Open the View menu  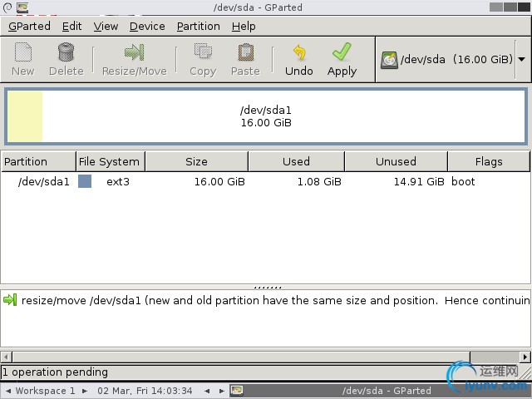(106, 26)
